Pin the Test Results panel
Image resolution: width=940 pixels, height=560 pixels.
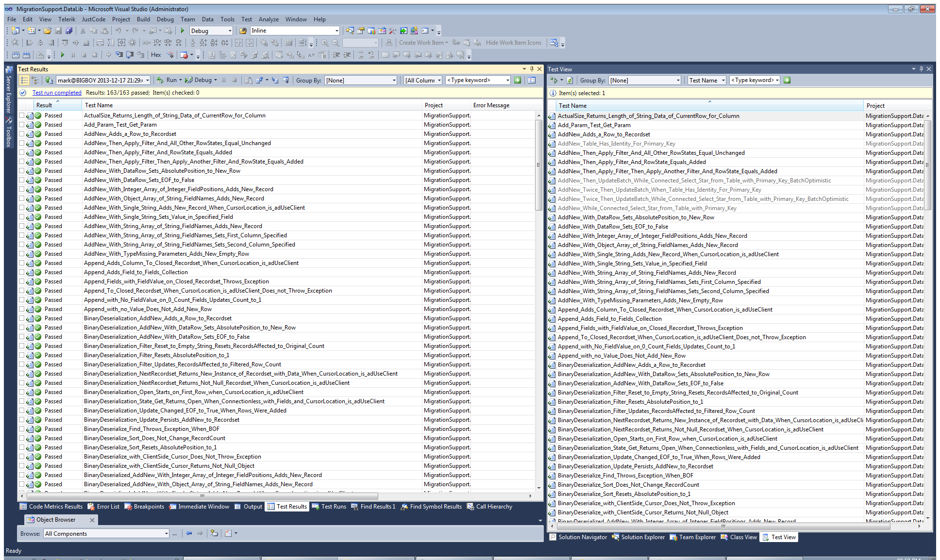pos(532,69)
